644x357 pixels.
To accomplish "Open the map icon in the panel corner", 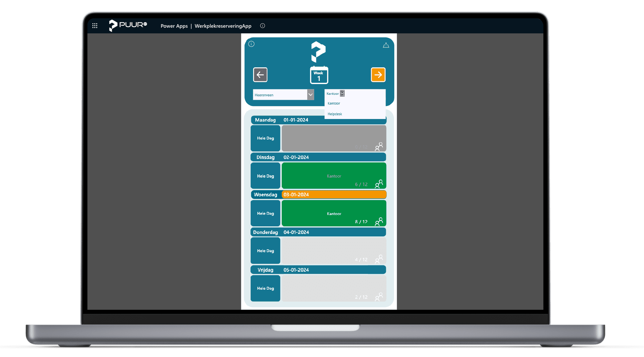I will coord(386,45).
